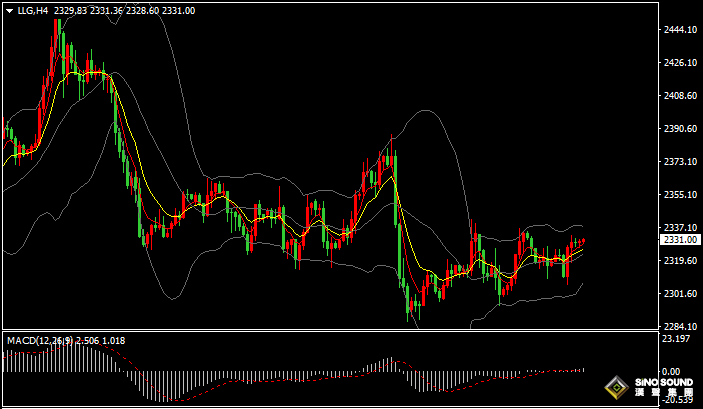Click the SINO SOUND watermark text
Screen dimensions: 703x409
pyautogui.click(x=661, y=384)
